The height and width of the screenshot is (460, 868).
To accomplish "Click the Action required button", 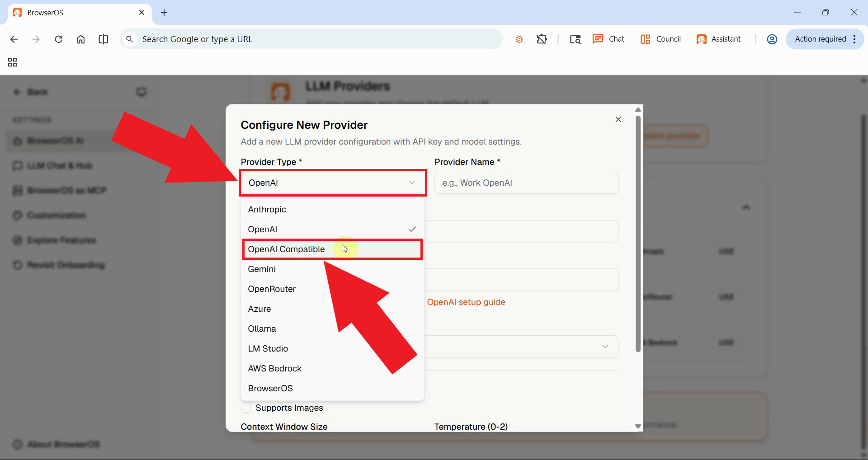I will [x=820, y=39].
